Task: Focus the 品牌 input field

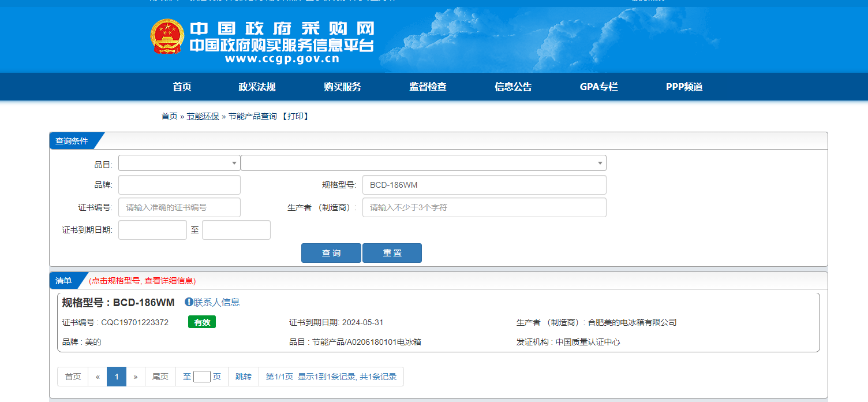Action: 179,185
